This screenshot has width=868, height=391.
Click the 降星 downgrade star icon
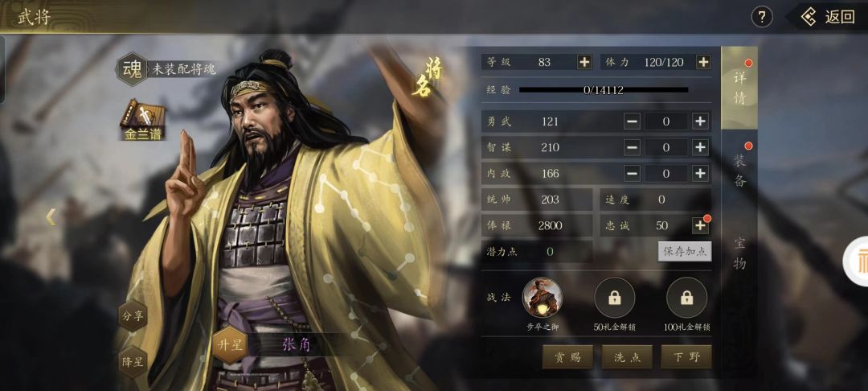coord(133,362)
